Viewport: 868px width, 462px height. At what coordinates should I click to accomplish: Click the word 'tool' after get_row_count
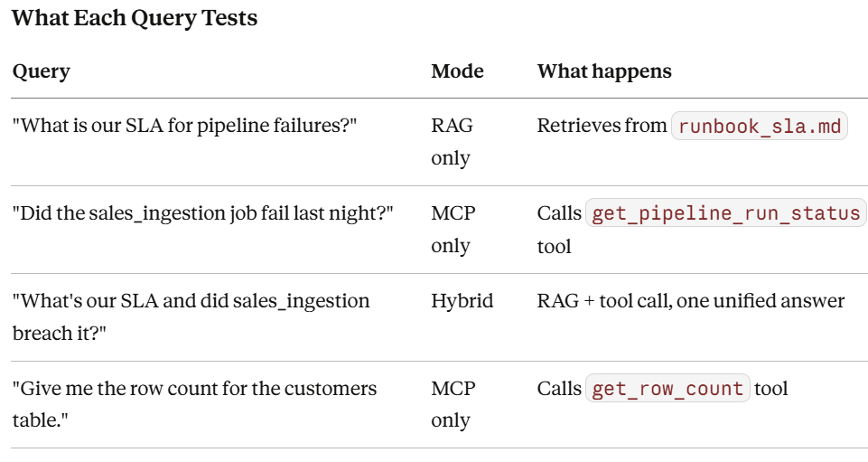770,389
